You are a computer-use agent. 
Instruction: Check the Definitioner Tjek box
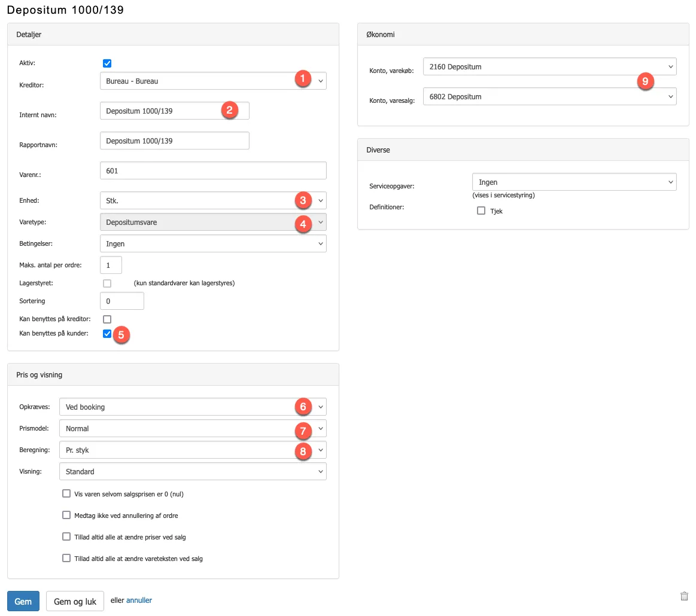click(481, 211)
